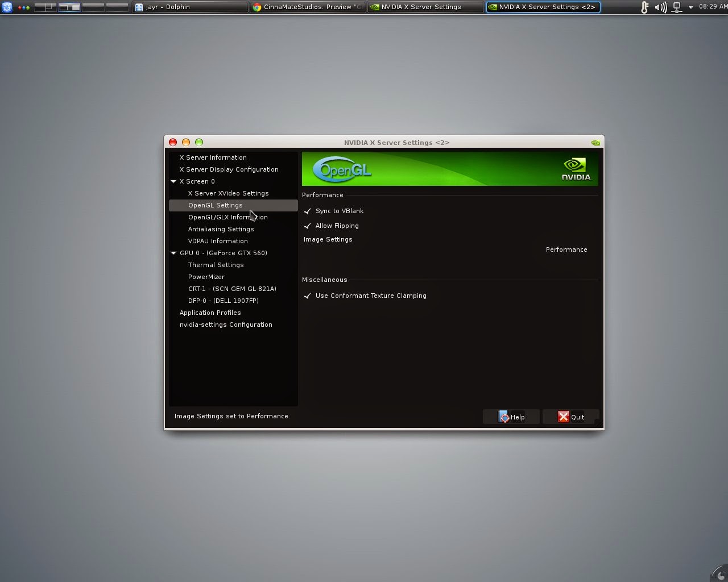Viewport: 728px width, 582px height.
Task: Collapse the GPU 0 GeForce GTX 560 node
Action: point(173,253)
